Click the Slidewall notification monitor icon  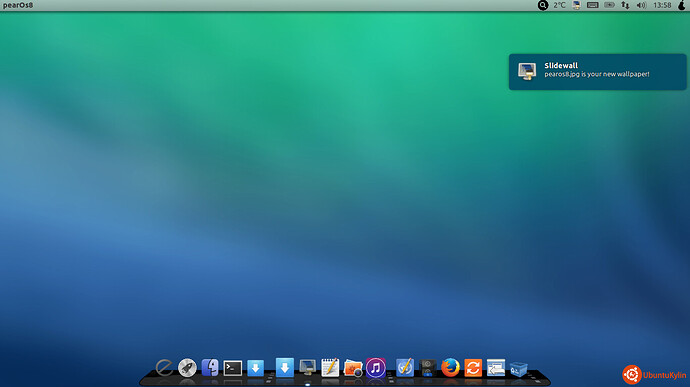pos(527,71)
